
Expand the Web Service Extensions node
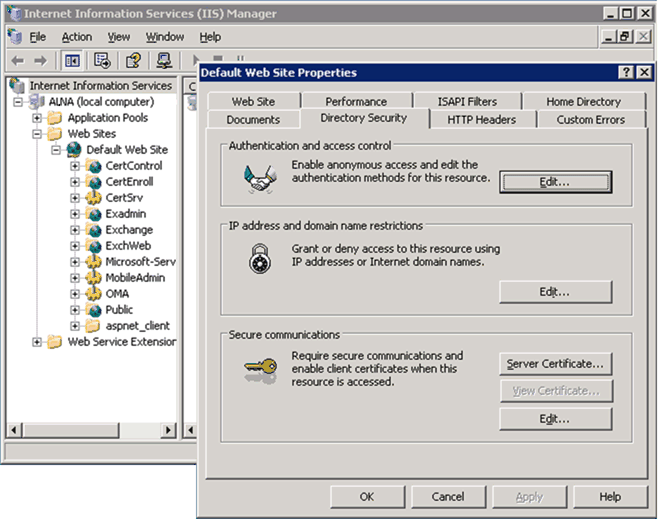37,342
